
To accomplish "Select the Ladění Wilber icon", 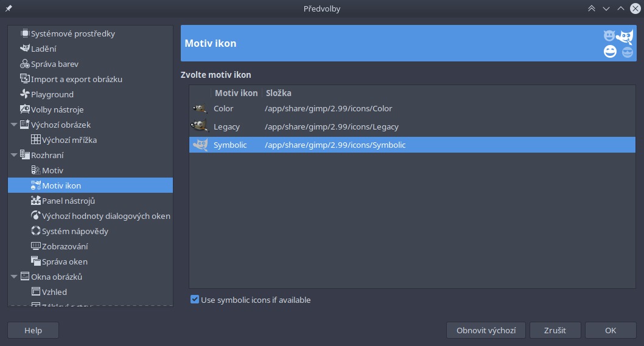I will pos(25,49).
